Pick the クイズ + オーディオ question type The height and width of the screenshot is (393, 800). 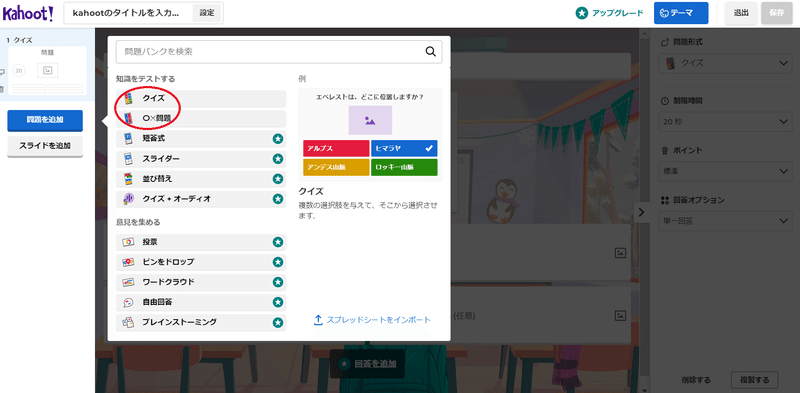201,199
